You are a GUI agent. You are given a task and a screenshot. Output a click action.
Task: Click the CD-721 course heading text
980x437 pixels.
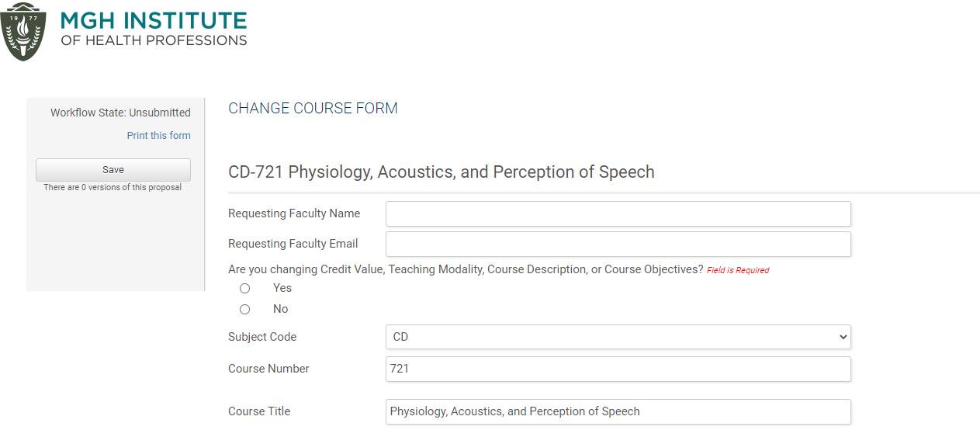pyautogui.click(x=441, y=172)
